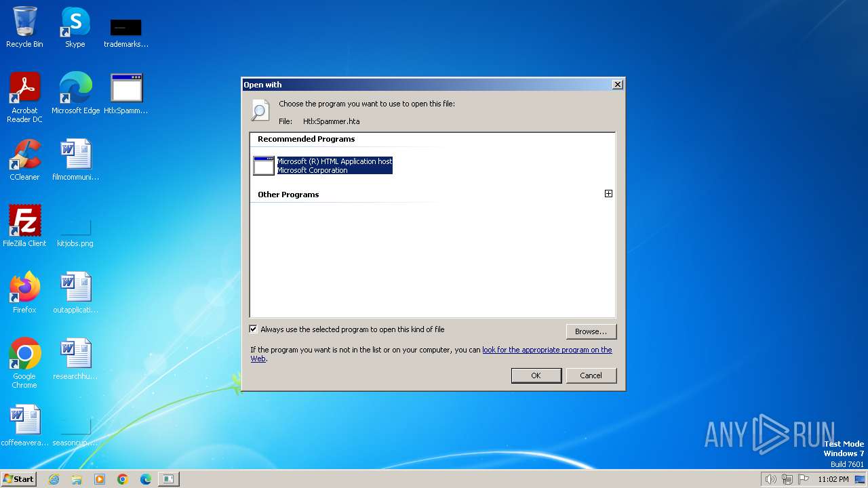Open Acrobat Reader DC shortcut
Screen dimensions: 868x488
(24, 98)
